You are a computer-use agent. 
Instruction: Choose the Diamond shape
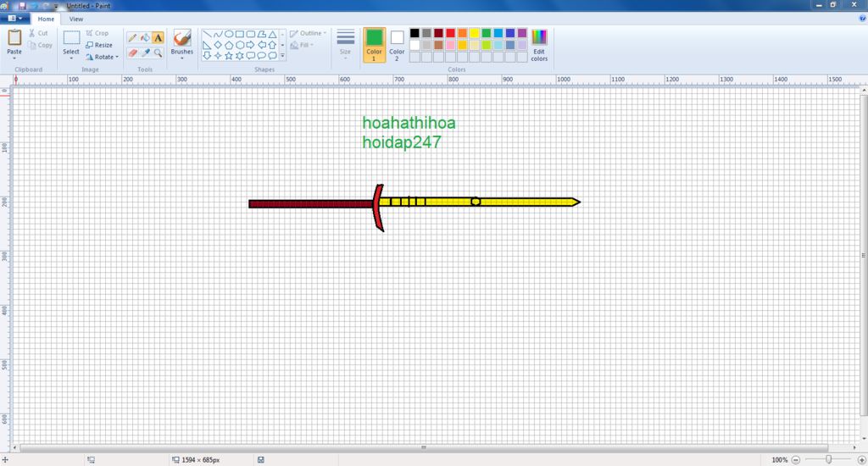pyautogui.click(x=218, y=45)
